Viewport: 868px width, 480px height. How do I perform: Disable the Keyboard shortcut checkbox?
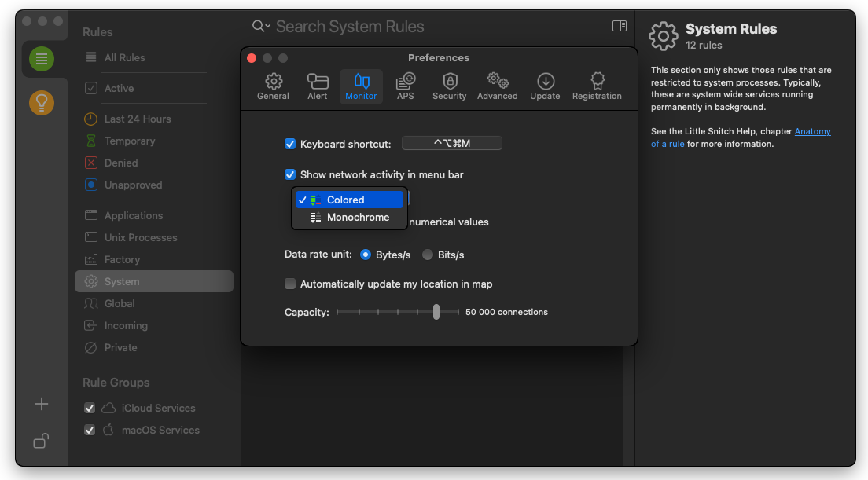290,144
